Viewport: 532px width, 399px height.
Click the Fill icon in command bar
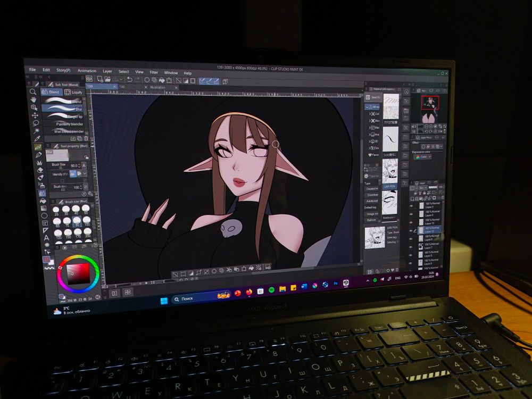tap(162, 80)
